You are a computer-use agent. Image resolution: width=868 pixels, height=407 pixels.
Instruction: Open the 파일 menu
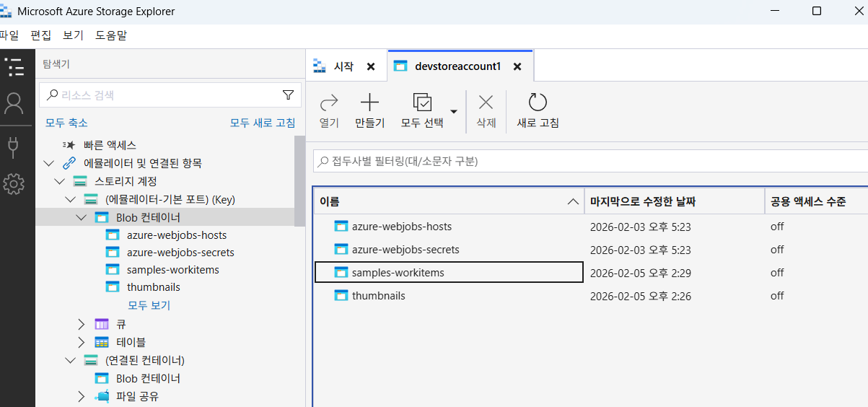point(9,35)
